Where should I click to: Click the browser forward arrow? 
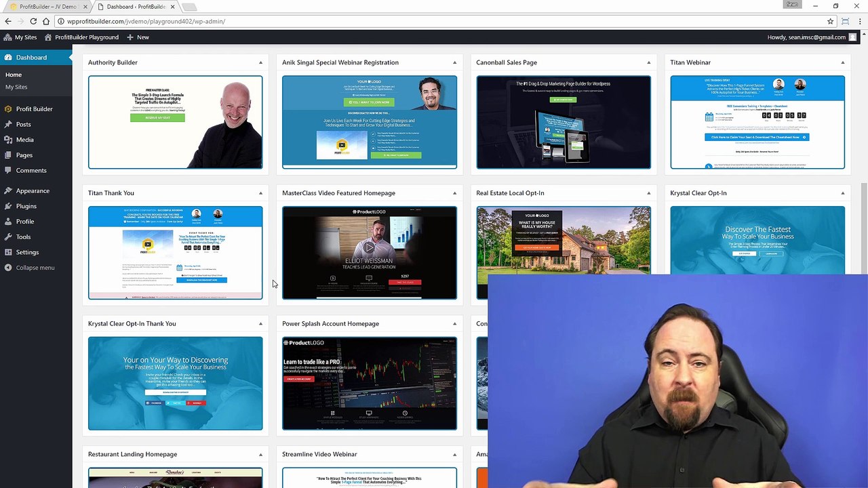pyautogui.click(x=21, y=21)
